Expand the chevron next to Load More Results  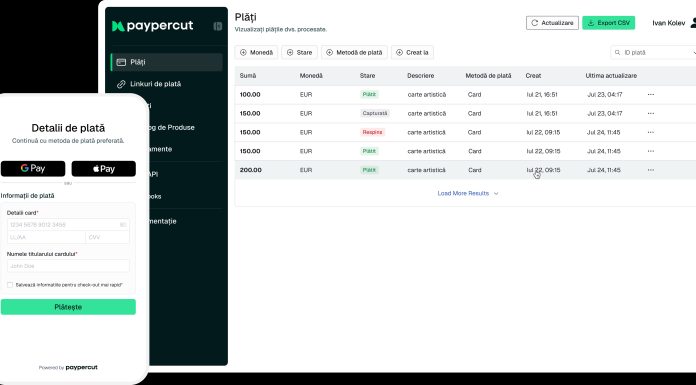[x=496, y=194]
